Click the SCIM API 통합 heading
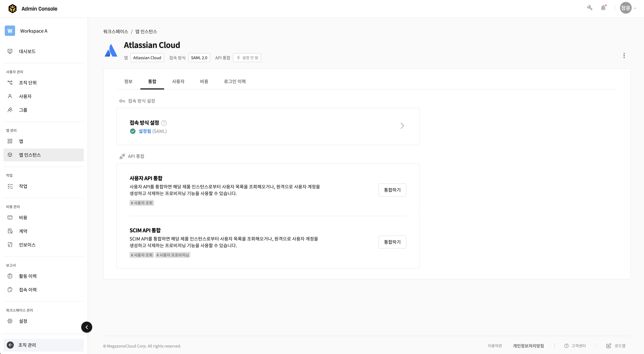The image size is (644, 354). pyautogui.click(x=145, y=230)
